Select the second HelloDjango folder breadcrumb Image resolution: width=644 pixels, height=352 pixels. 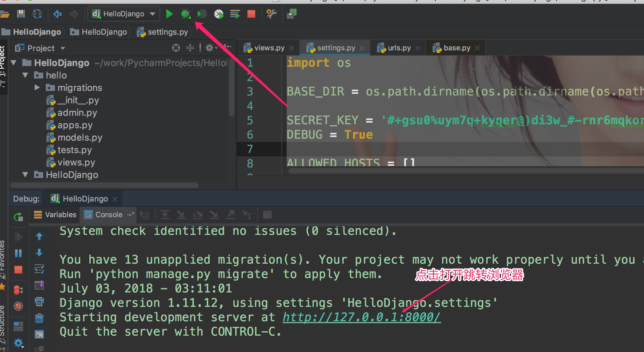click(99, 32)
